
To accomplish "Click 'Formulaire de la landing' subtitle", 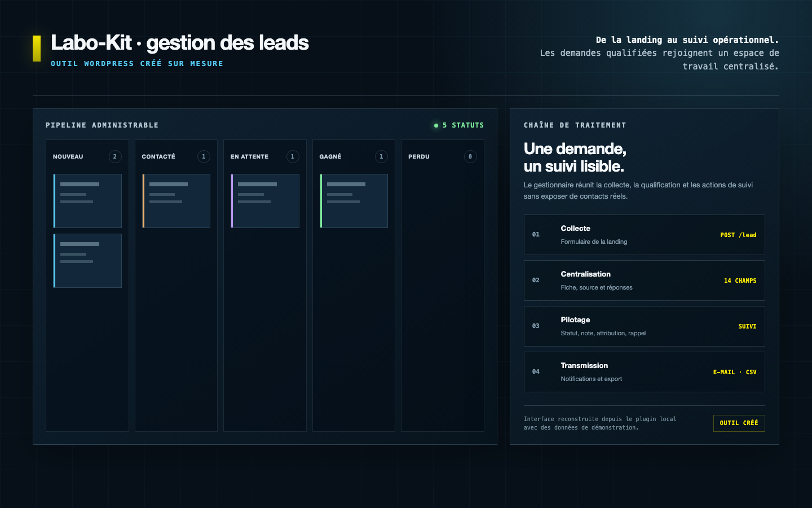I will [594, 242].
